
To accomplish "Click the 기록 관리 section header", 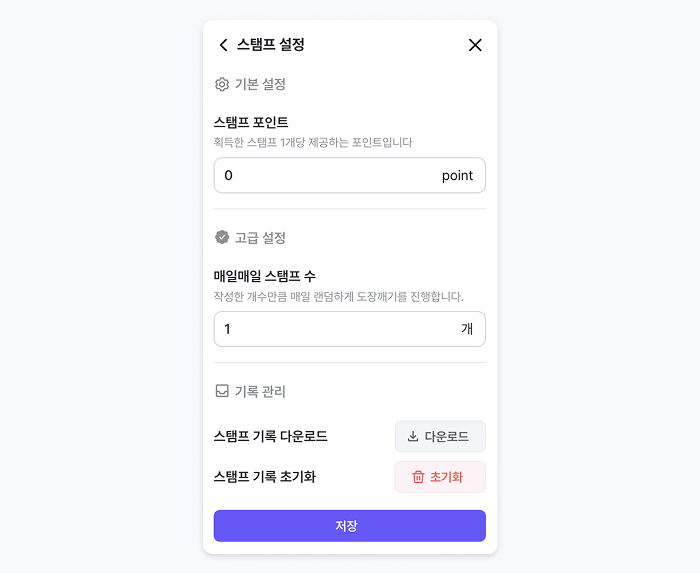I will tap(260, 391).
